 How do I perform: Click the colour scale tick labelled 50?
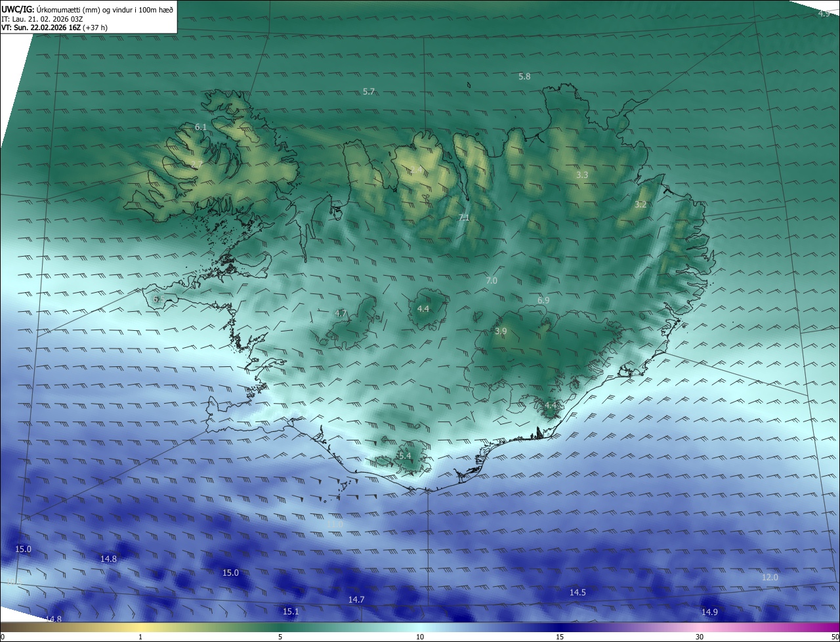pyautogui.click(x=835, y=637)
